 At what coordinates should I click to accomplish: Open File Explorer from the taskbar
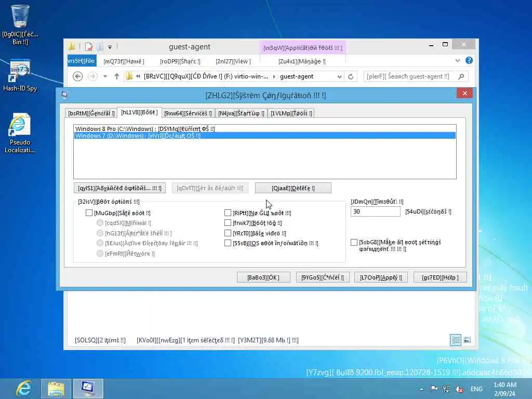56,389
